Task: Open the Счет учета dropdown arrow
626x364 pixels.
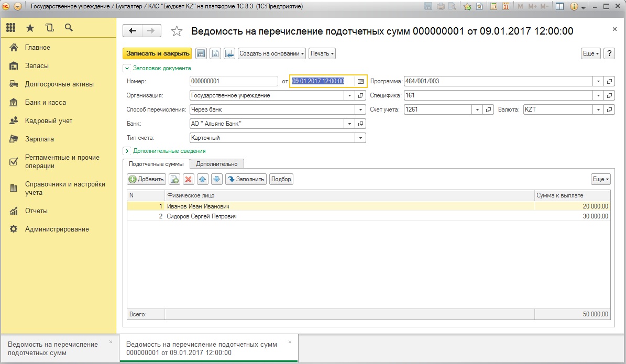Action: coord(477,109)
